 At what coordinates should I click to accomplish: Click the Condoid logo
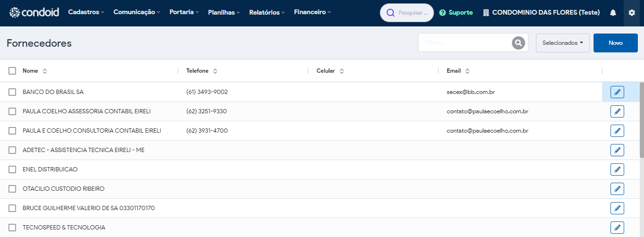point(34,13)
